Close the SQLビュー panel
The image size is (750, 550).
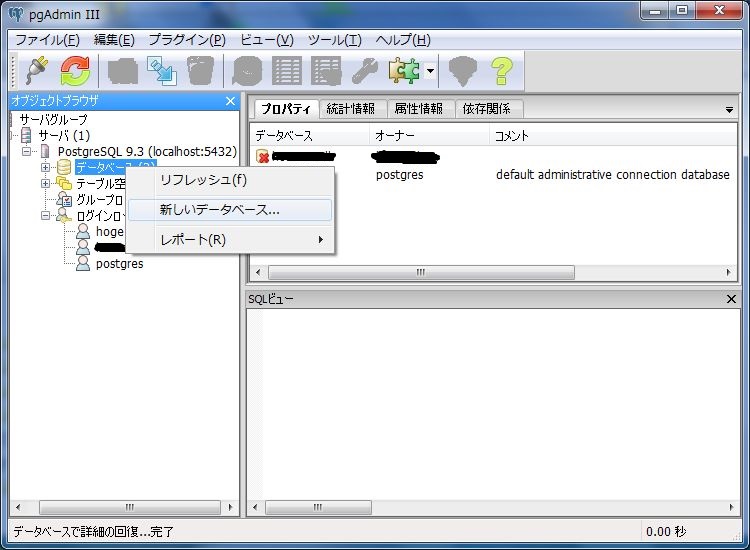[731, 299]
